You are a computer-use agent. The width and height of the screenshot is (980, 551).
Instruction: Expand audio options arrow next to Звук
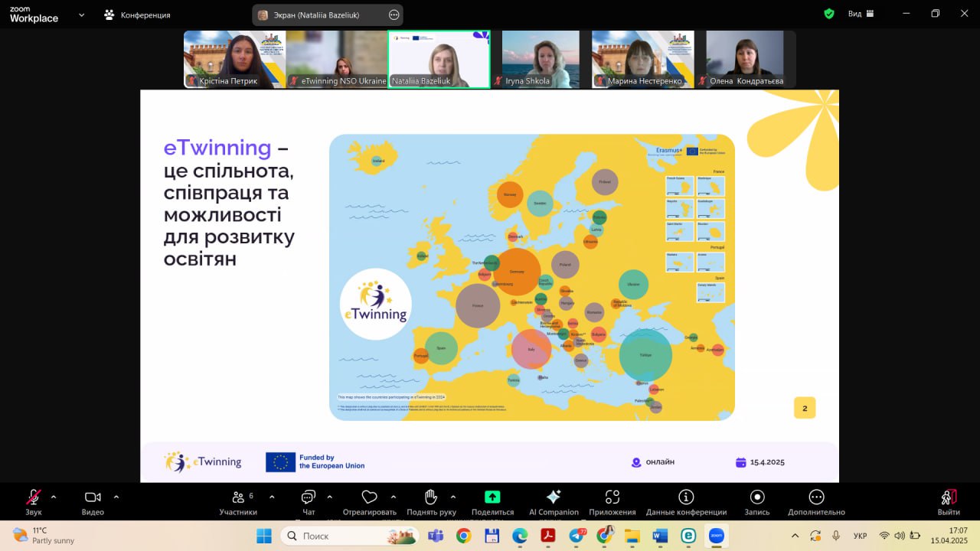54,497
